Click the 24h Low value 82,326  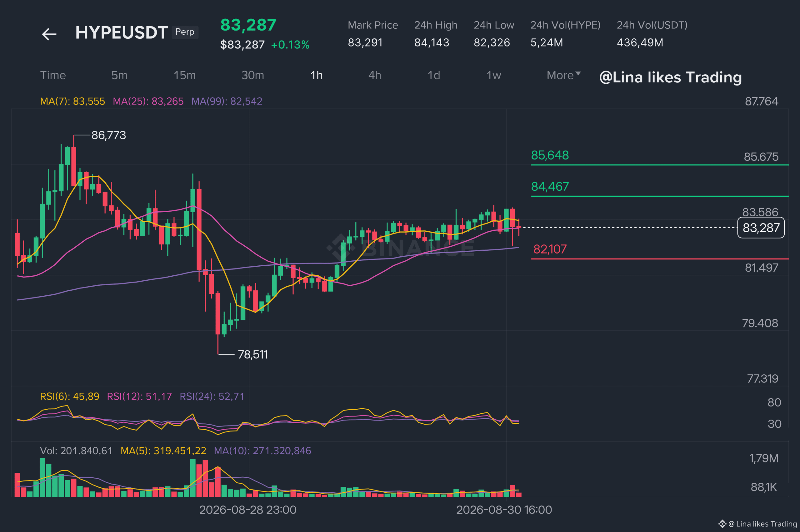492,43
